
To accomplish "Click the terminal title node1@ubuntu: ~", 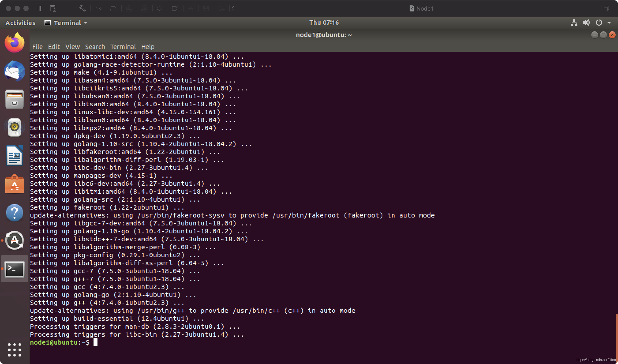I will [x=324, y=35].
